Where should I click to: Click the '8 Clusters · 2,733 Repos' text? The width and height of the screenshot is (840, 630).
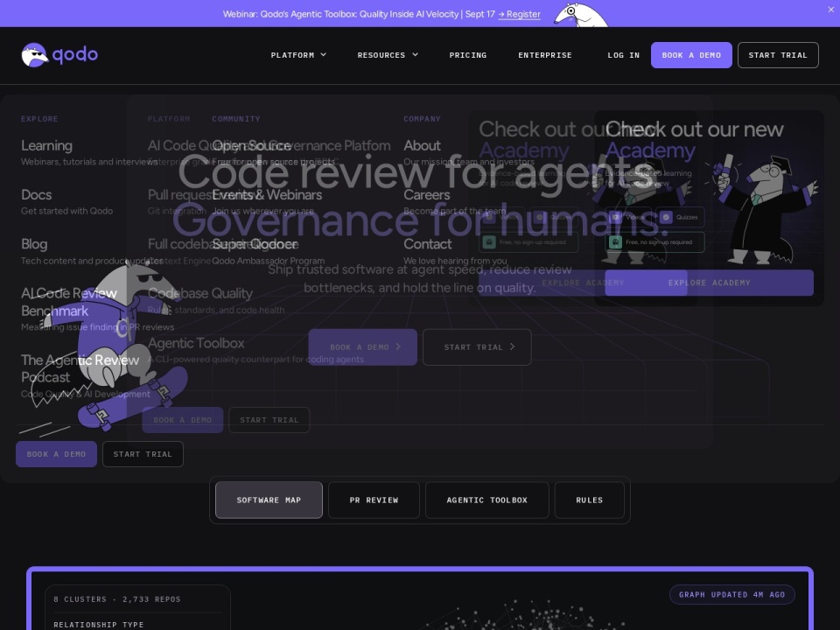[116, 598]
